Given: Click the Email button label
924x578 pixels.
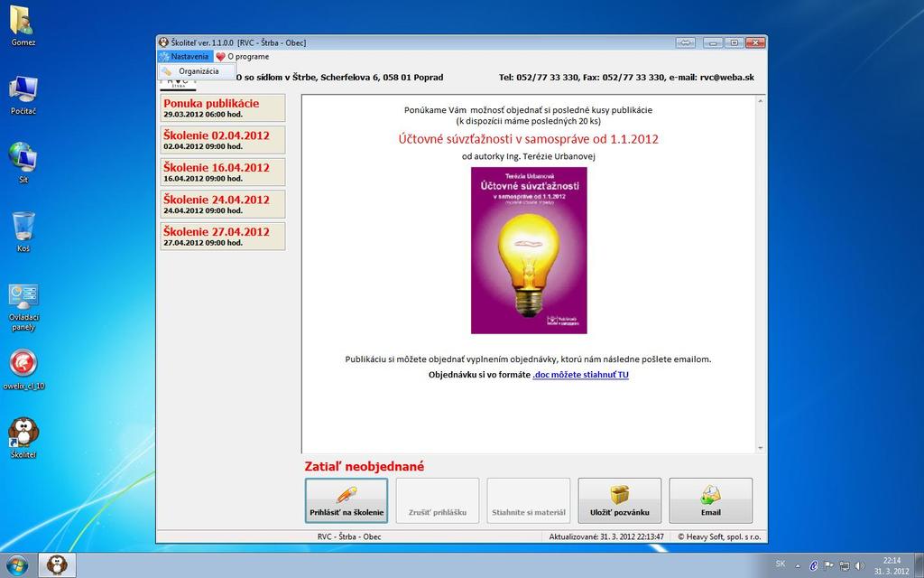Looking at the screenshot, I should tap(711, 513).
